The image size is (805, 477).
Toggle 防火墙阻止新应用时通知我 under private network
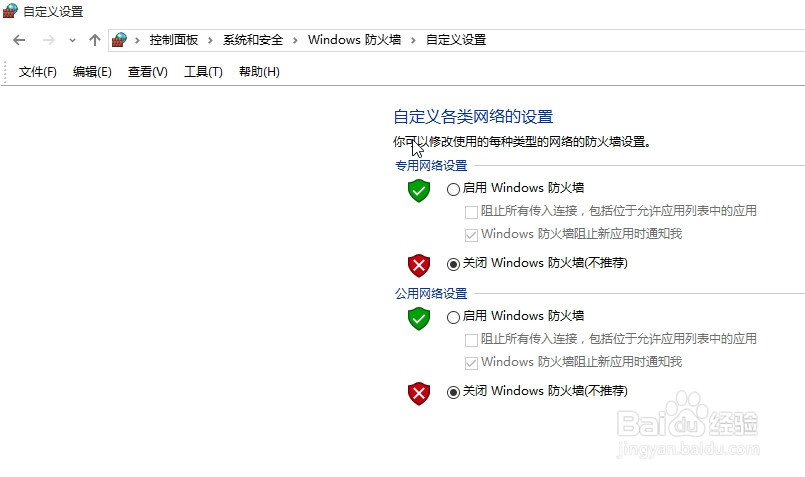click(471, 235)
